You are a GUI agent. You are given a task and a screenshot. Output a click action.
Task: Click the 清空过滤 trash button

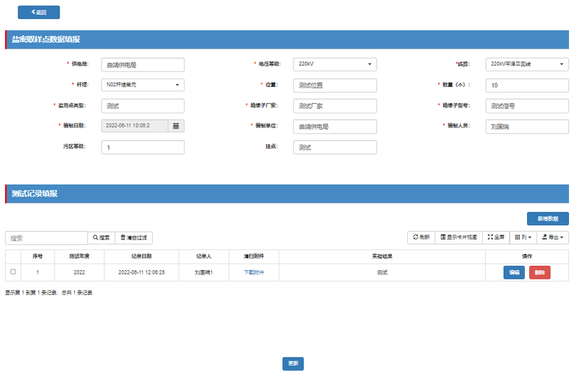click(x=134, y=238)
